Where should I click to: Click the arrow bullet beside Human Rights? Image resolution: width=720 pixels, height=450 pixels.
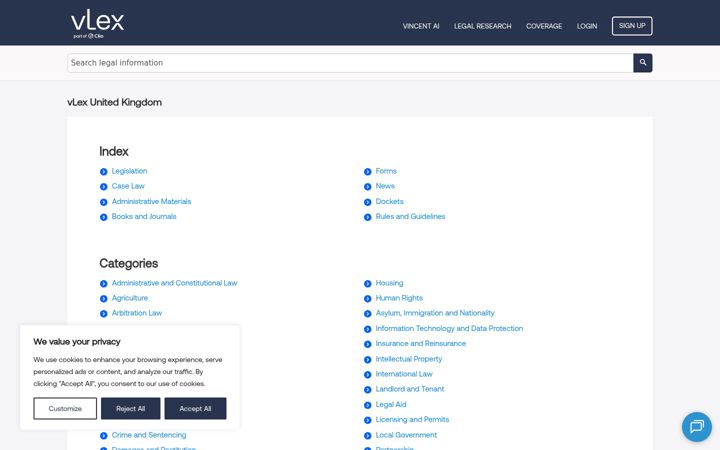coord(367,299)
